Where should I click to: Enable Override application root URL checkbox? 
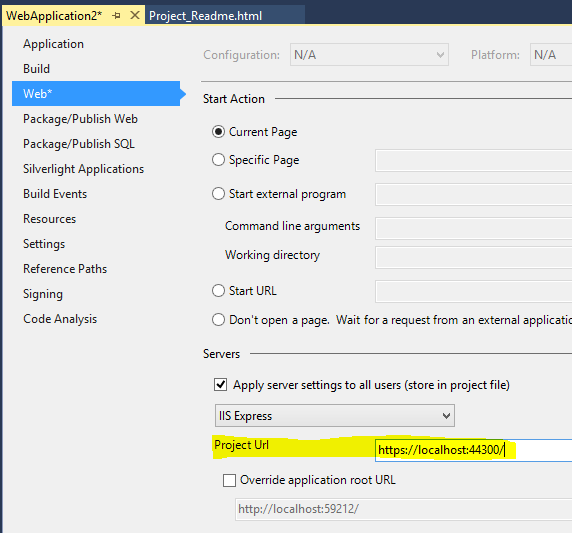(229, 480)
